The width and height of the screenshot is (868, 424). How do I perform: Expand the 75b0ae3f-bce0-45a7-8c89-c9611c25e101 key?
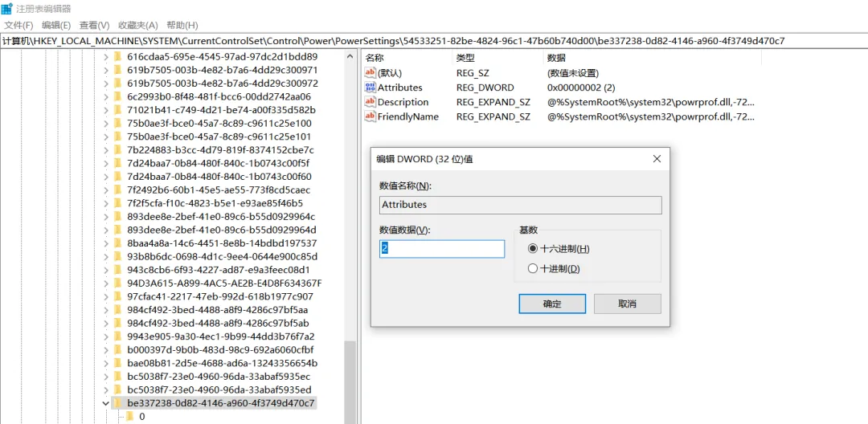(106, 137)
